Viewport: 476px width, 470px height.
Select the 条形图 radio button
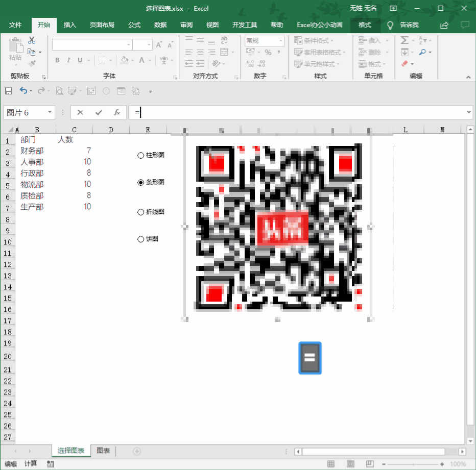coord(140,182)
